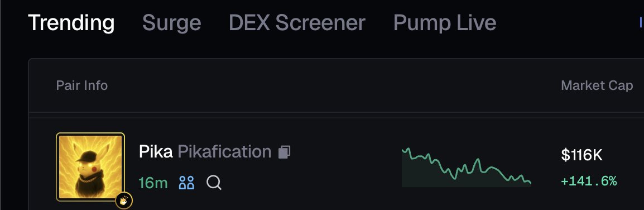Sort by the Market Cap column header
The image size is (644, 210).
(x=597, y=85)
